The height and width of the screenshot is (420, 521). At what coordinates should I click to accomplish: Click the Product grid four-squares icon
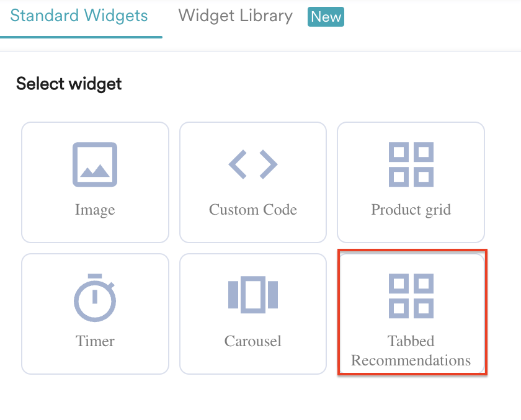click(411, 164)
